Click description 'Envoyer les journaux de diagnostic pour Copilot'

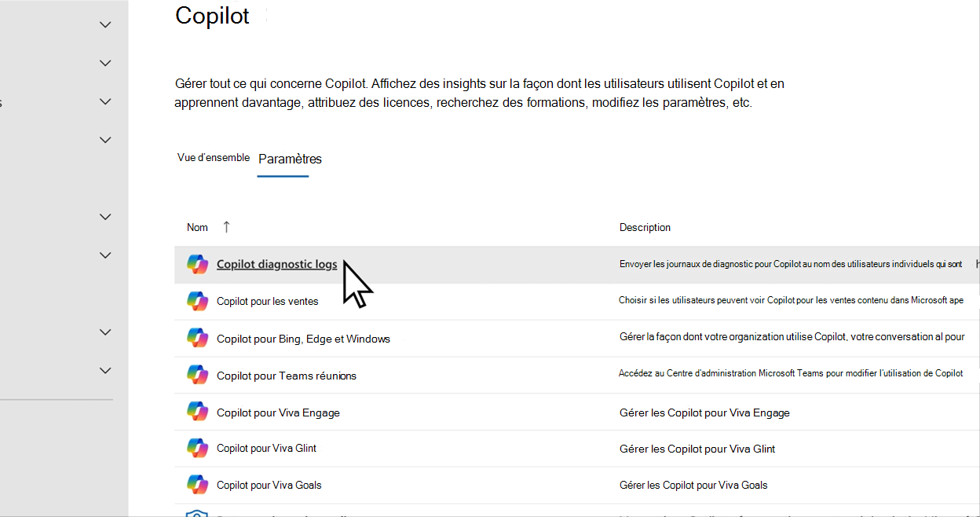(791, 264)
